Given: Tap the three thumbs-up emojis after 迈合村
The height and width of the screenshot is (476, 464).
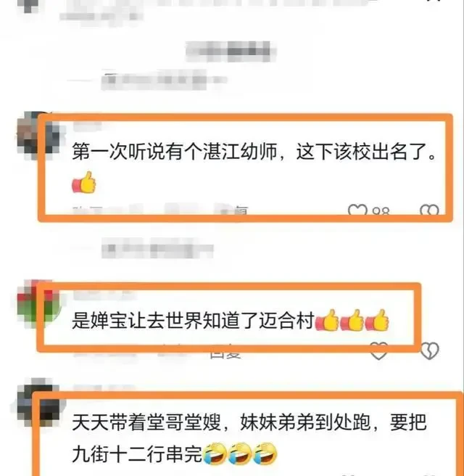Looking at the screenshot, I should pos(352,320).
